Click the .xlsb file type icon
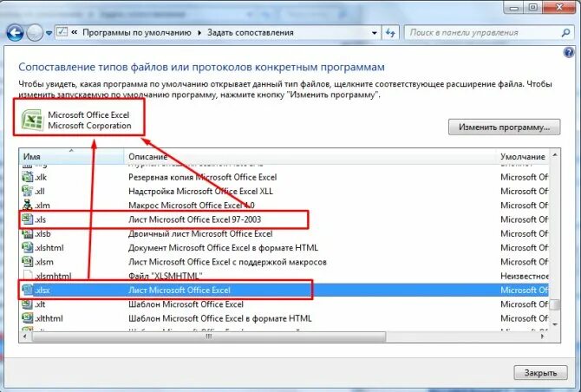 tap(28, 233)
